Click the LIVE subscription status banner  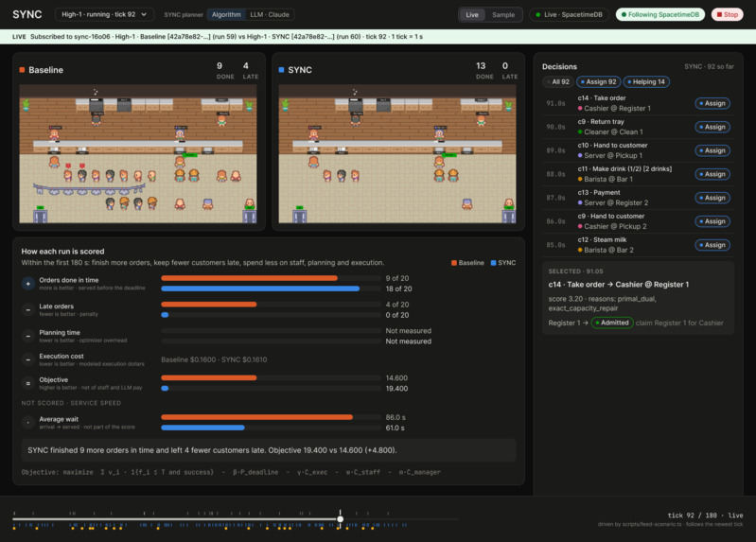click(x=378, y=37)
